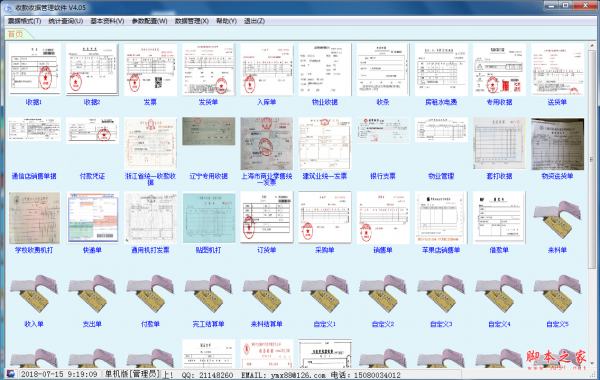Open the 票据格式(T) menu
Image resolution: width=600 pixels, height=380 pixels.
(24, 21)
